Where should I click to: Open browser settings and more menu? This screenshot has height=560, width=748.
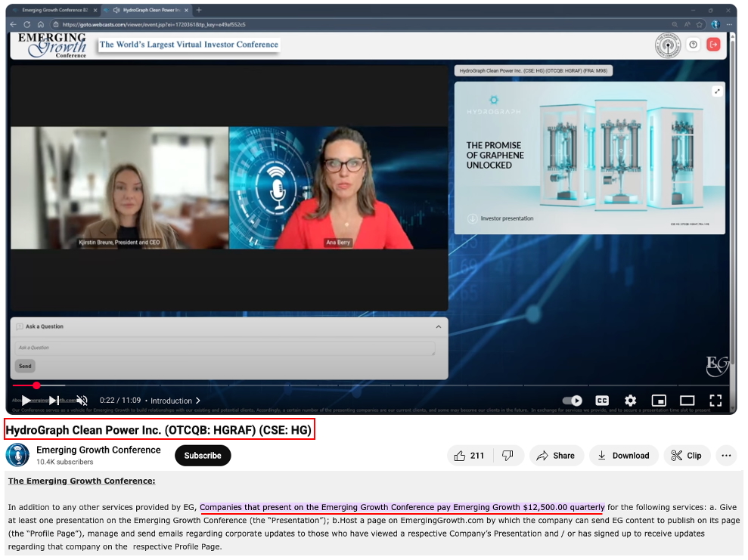tap(729, 24)
